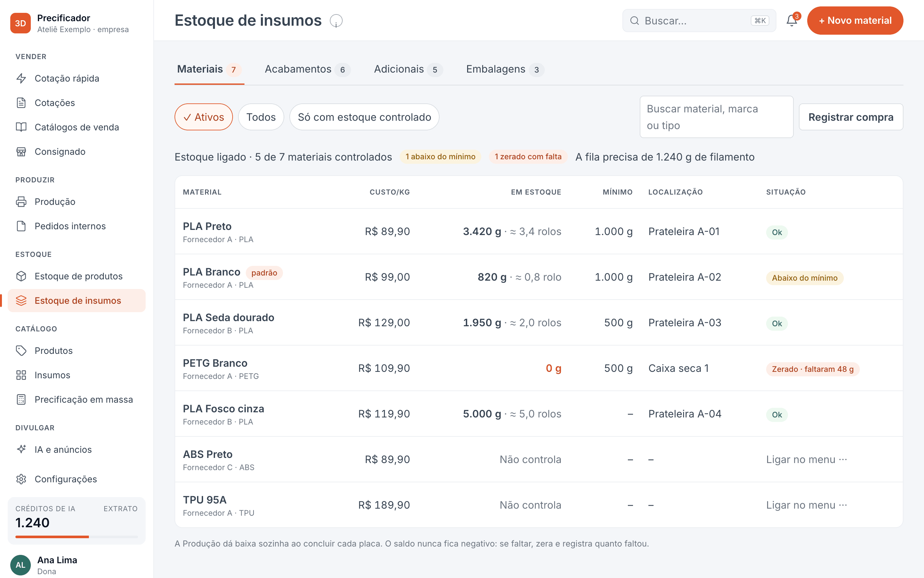Click the 3D Precificador logo icon
924x578 pixels.
[20, 23]
